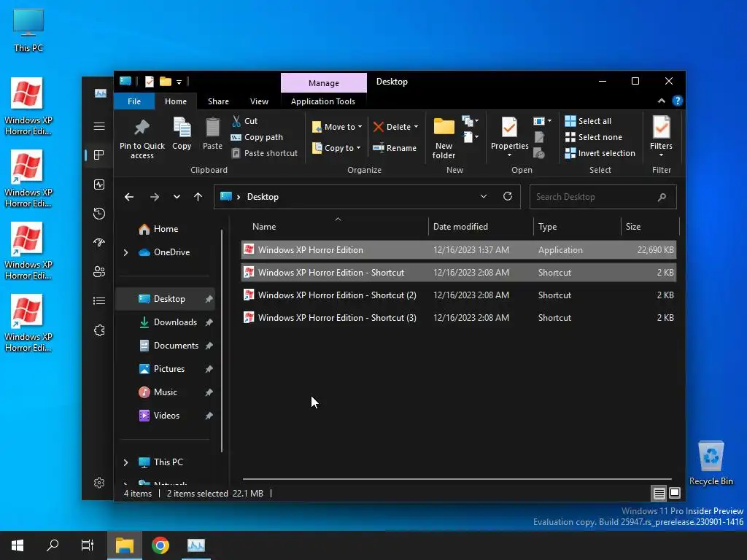Image resolution: width=747 pixels, height=560 pixels.
Task: Open the Move to dropdown
Action: click(x=337, y=127)
